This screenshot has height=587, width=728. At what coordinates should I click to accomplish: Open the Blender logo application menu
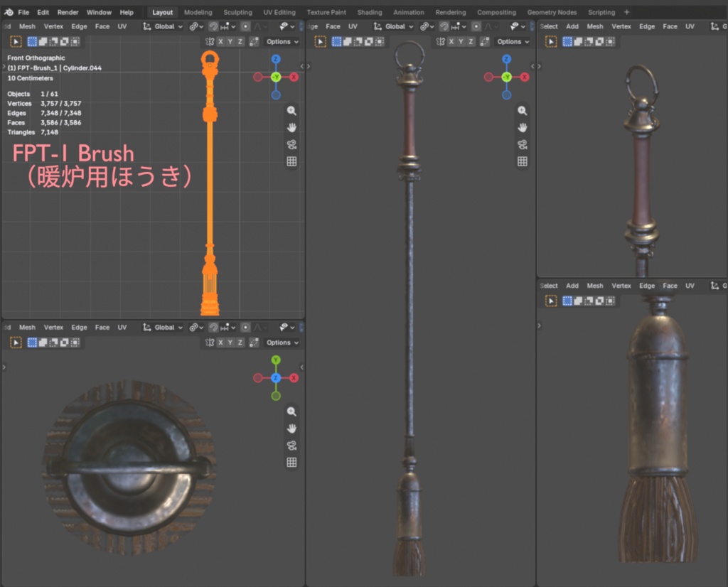pos(9,12)
